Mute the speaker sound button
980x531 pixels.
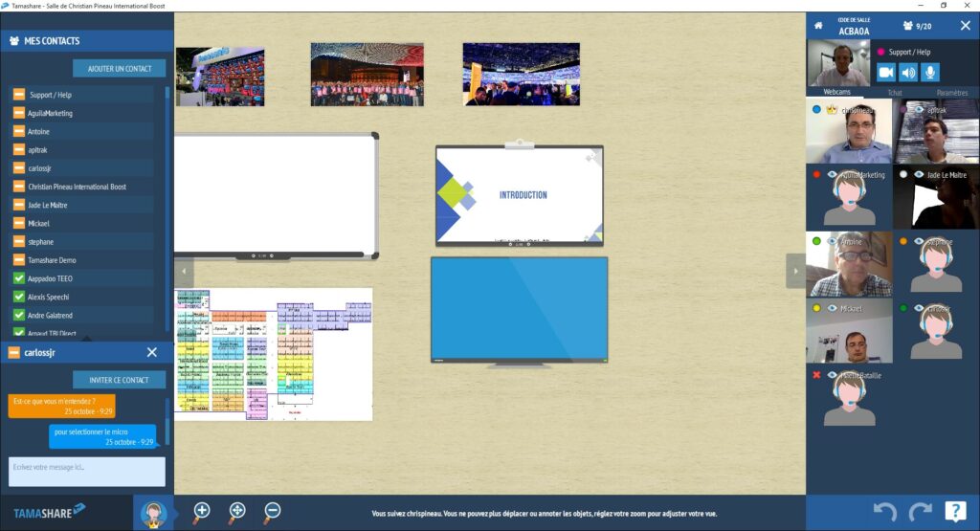pos(908,72)
